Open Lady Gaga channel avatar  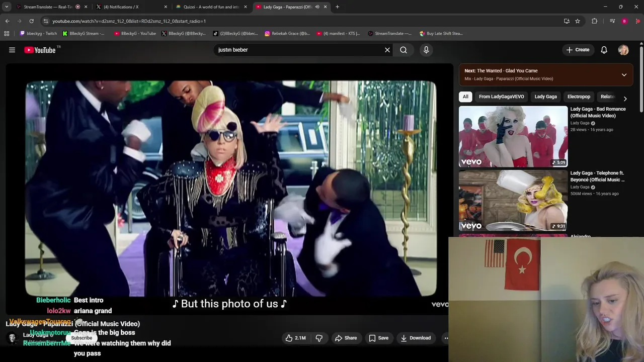pyautogui.click(x=12, y=338)
